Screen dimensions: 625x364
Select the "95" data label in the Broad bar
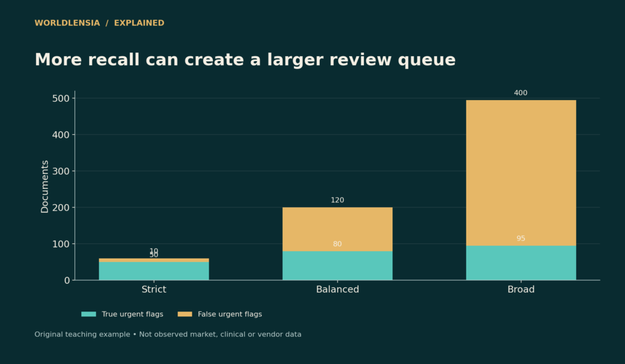point(521,238)
